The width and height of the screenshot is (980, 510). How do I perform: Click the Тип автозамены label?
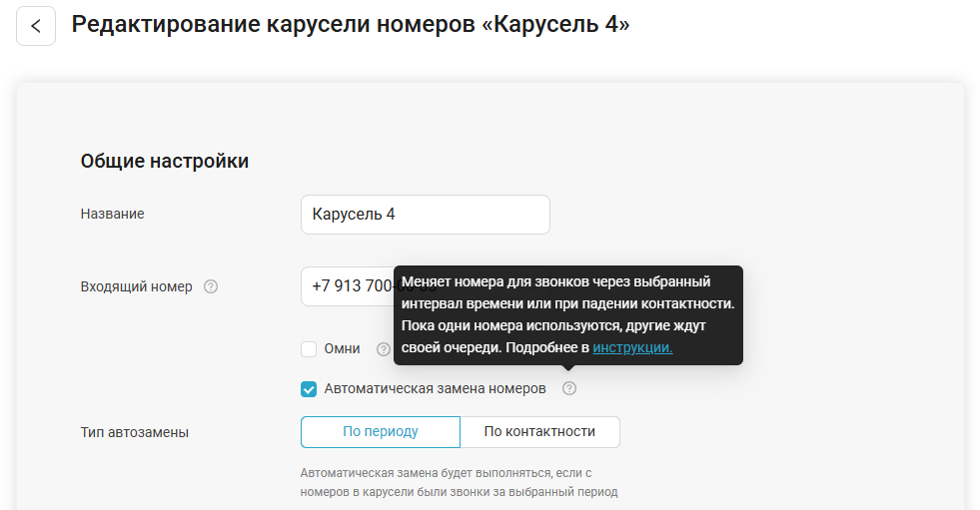click(x=135, y=432)
